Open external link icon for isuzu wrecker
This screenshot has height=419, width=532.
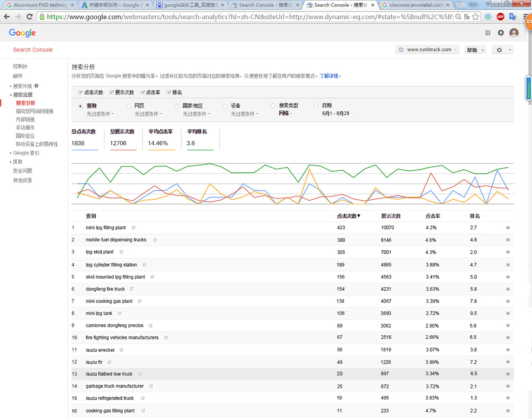[121, 350]
